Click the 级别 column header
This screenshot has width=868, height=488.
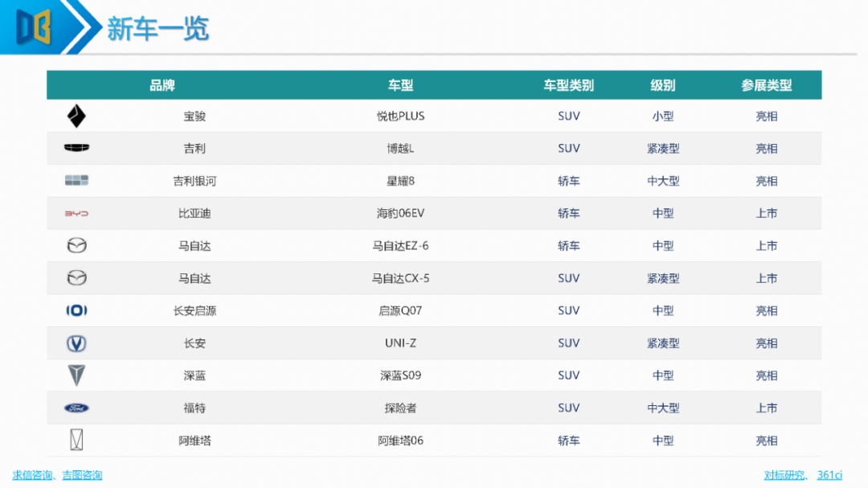662,85
